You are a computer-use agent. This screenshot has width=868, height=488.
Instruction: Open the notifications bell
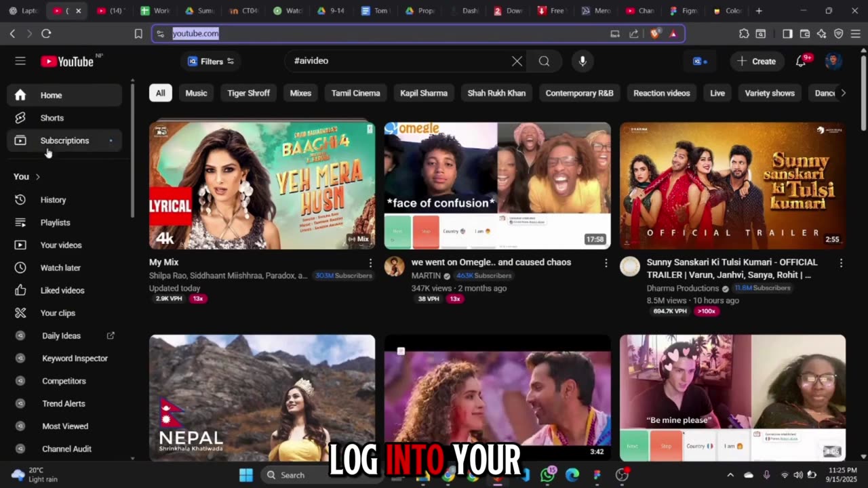coord(801,61)
